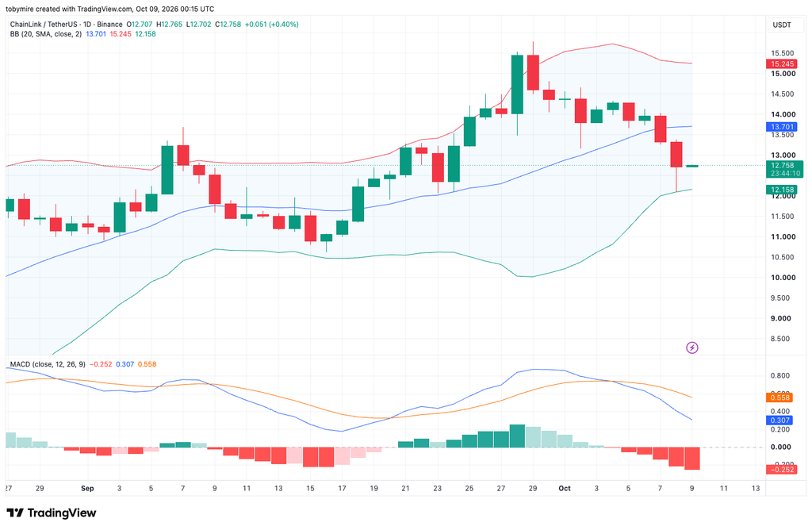Click the 15.500 price axis tick
Viewport: 812px width, 530px height.
click(x=783, y=53)
